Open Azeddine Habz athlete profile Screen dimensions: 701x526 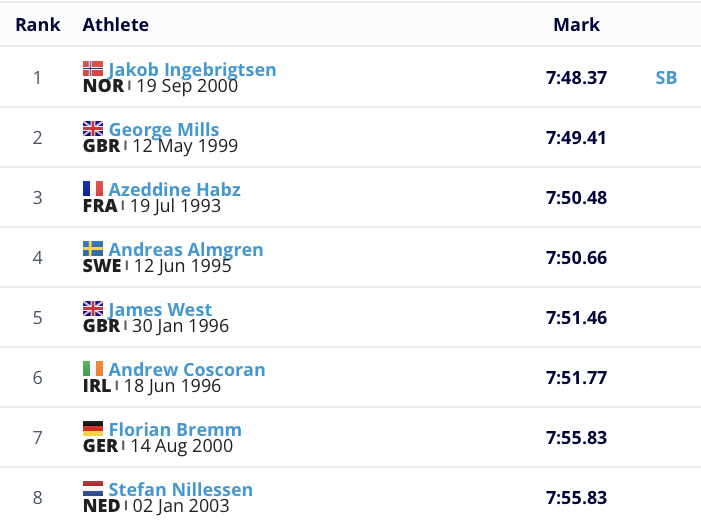tap(175, 189)
